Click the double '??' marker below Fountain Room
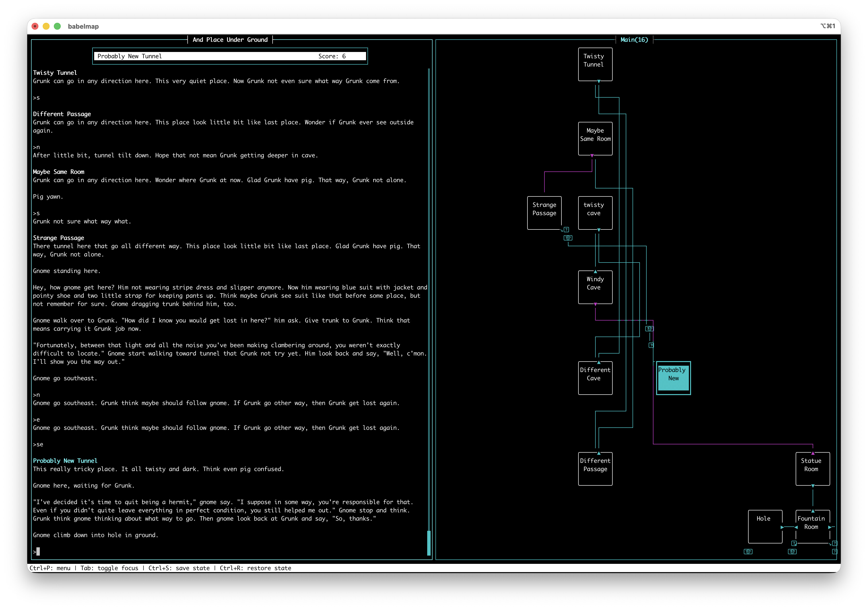This screenshot has width=868, height=609. (792, 551)
